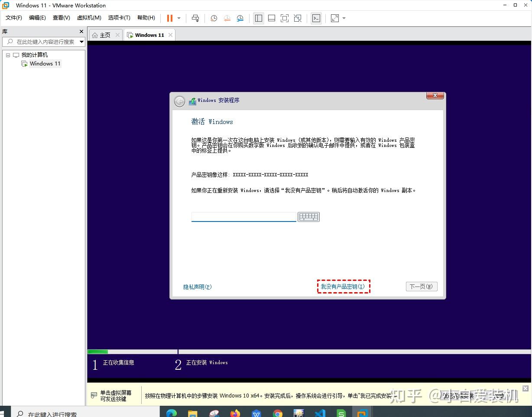Viewport: 532px width, 417px height.
Task: Send Ctrl+Alt+Del to the virtual machine
Action: click(195, 18)
